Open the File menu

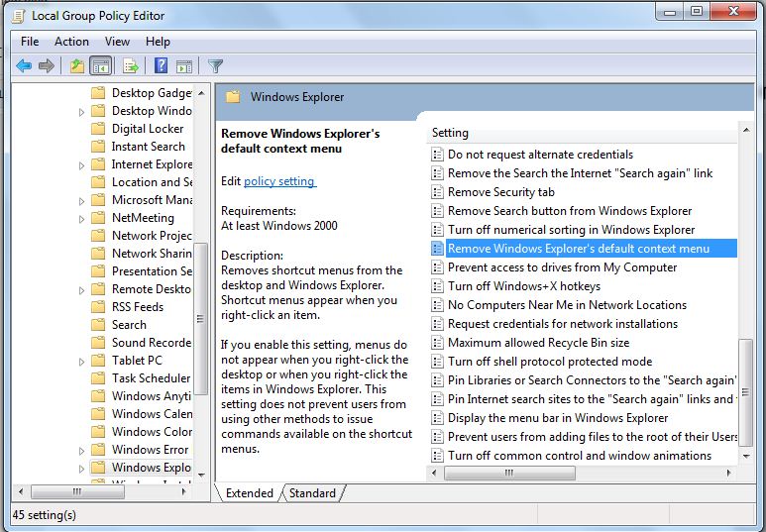[30, 42]
